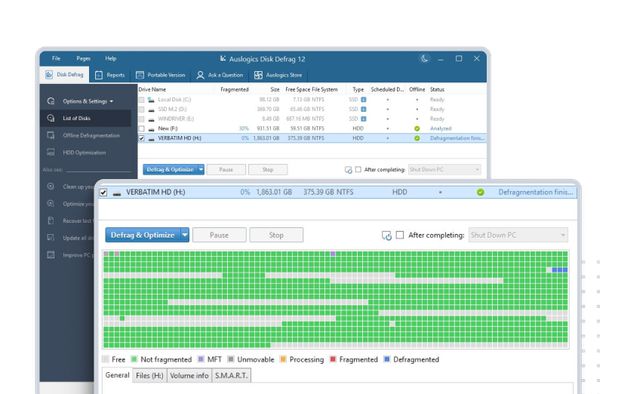Tick the checkbox for WINDRIVER (E:)
618x394 pixels.
[141, 119]
